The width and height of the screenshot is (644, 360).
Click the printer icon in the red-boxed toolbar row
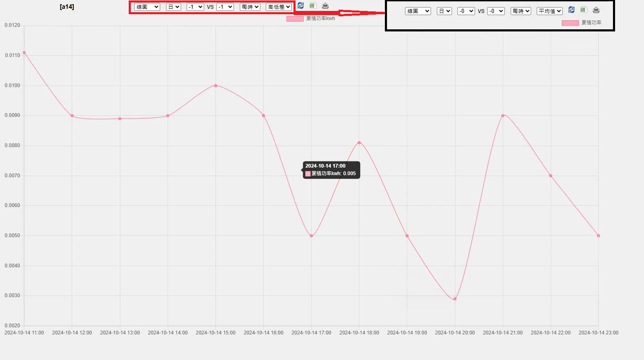(x=325, y=6)
